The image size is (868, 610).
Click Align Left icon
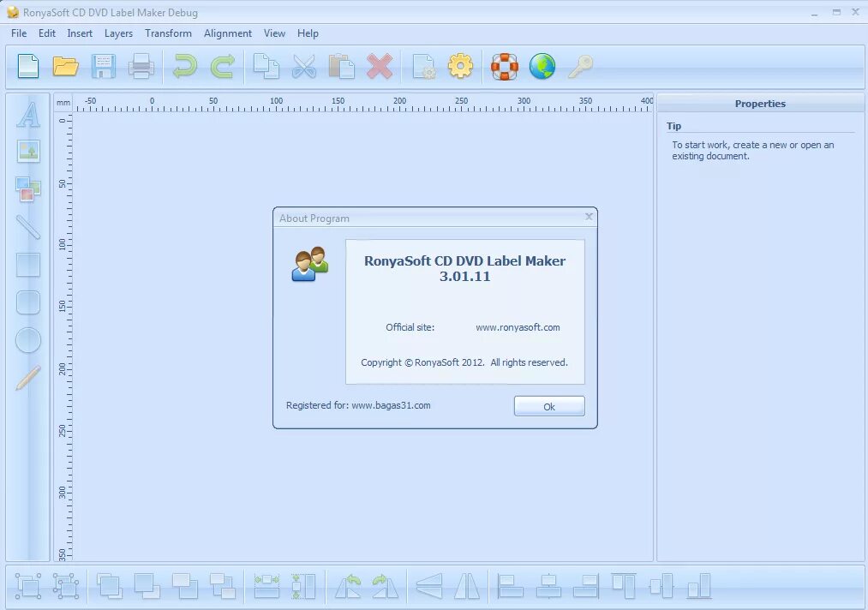tap(511, 586)
